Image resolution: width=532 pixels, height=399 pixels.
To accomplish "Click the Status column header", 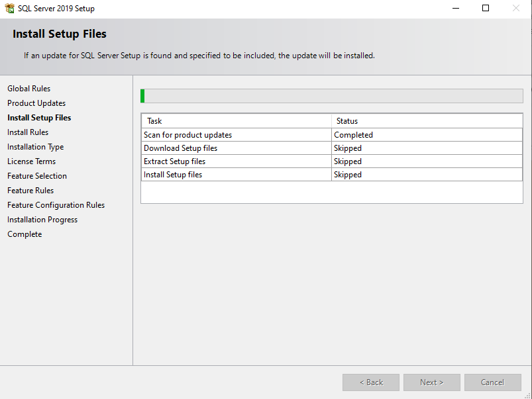I will [427, 121].
